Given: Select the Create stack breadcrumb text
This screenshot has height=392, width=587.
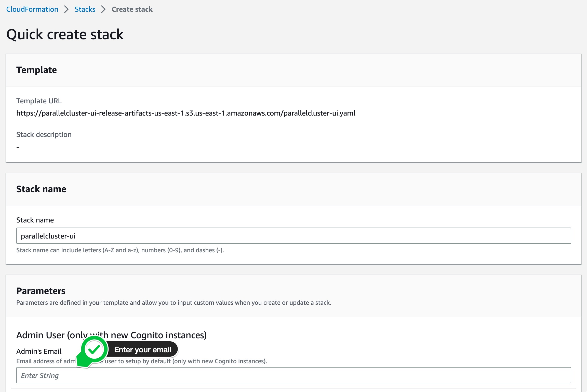Looking at the screenshot, I should tap(132, 9).
